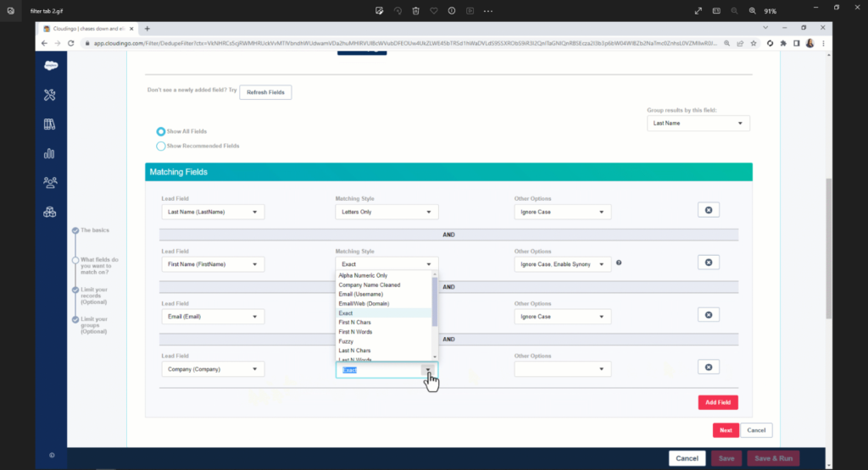Choose Last N Chars matching style
Viewport: 868px width, 470px height.
click(x=384, y=351)
